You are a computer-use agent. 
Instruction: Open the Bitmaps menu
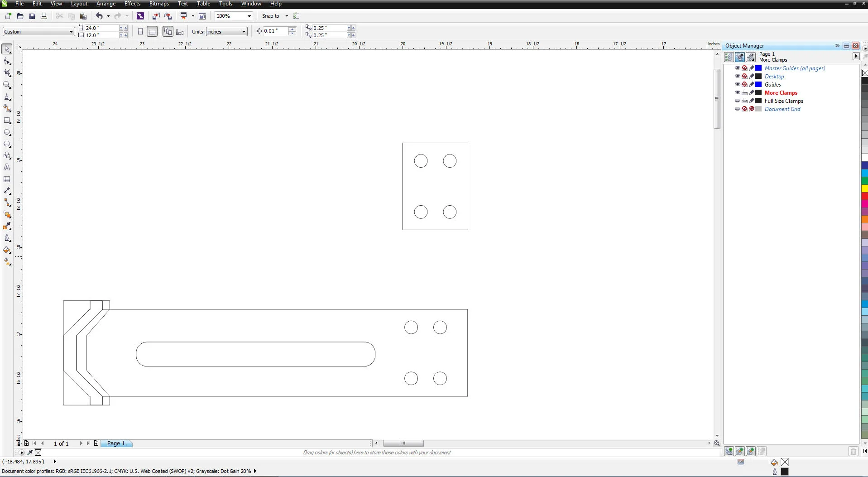[159, 4]
